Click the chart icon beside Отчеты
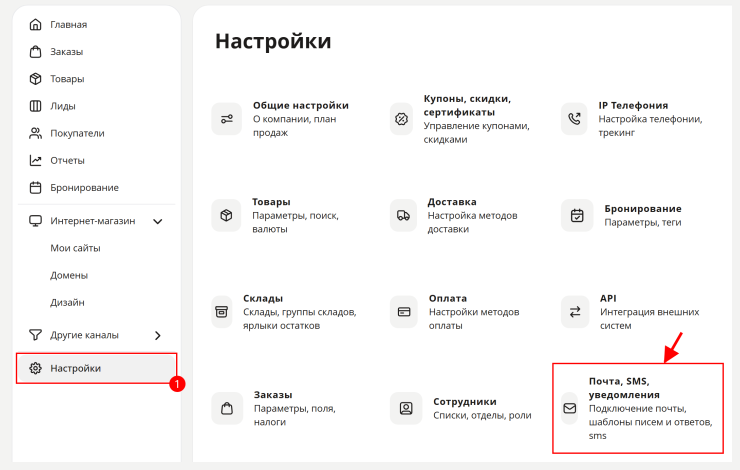This screenshot has width=740, height=470. click(35, 160)
